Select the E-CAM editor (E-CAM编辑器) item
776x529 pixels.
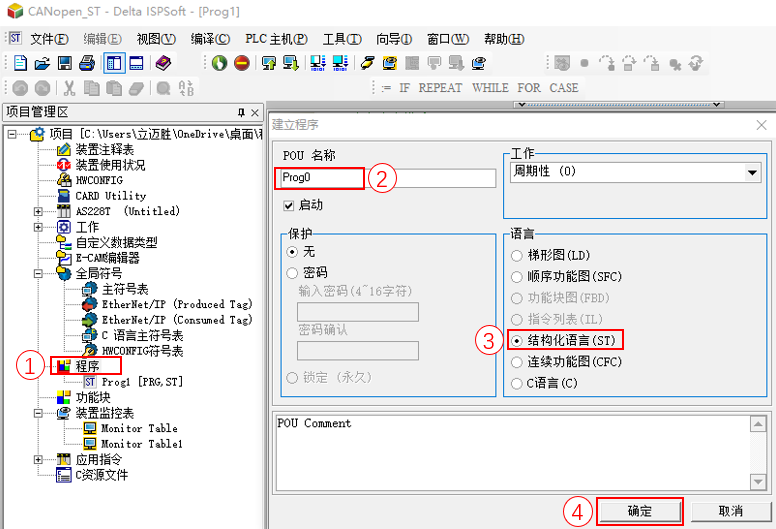[107, 258]
